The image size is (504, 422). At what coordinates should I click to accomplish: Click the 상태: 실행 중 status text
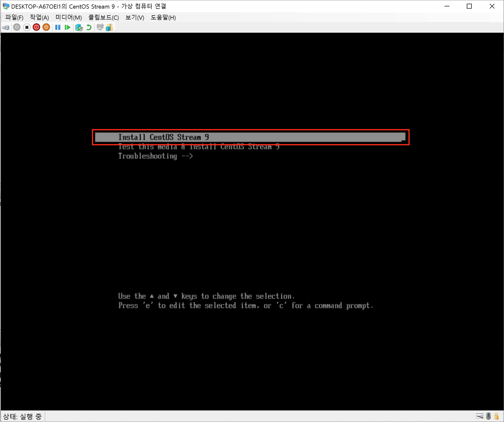22,416
